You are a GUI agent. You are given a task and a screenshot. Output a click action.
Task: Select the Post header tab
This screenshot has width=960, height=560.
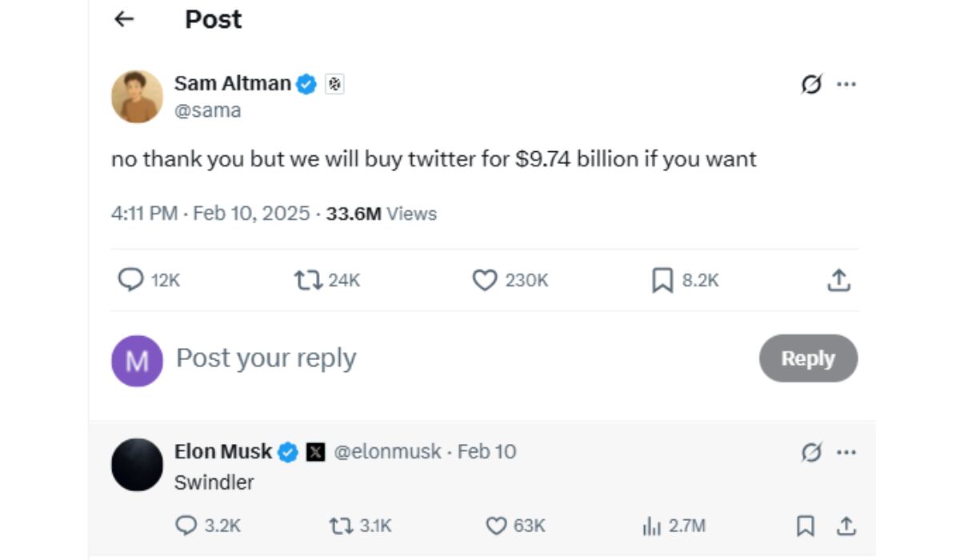[x=212, y=18]
